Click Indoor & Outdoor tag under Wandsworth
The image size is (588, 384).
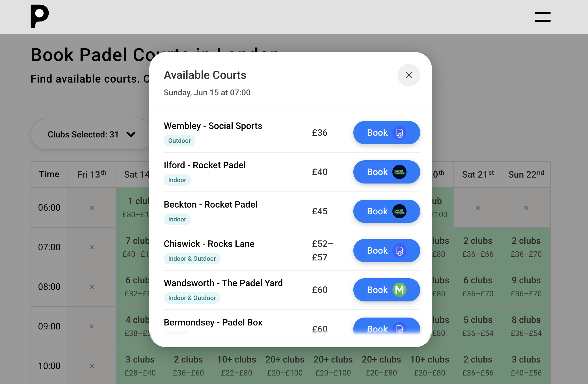coord(192,298)
